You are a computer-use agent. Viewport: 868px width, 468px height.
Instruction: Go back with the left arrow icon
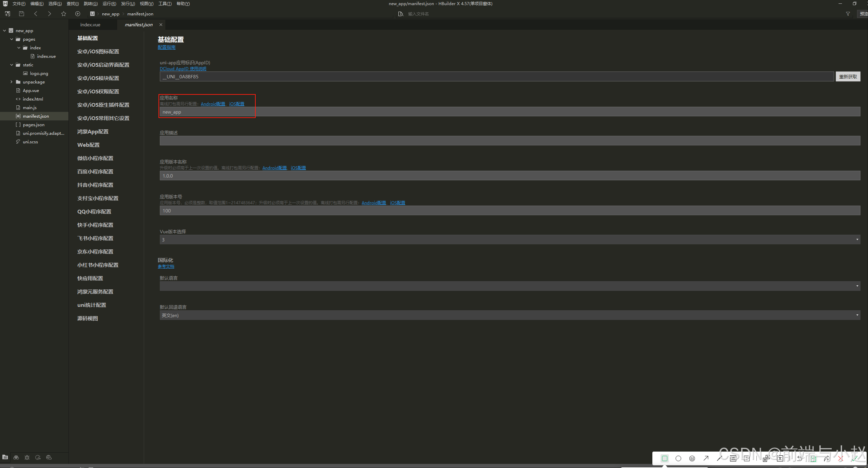(36, 14)
